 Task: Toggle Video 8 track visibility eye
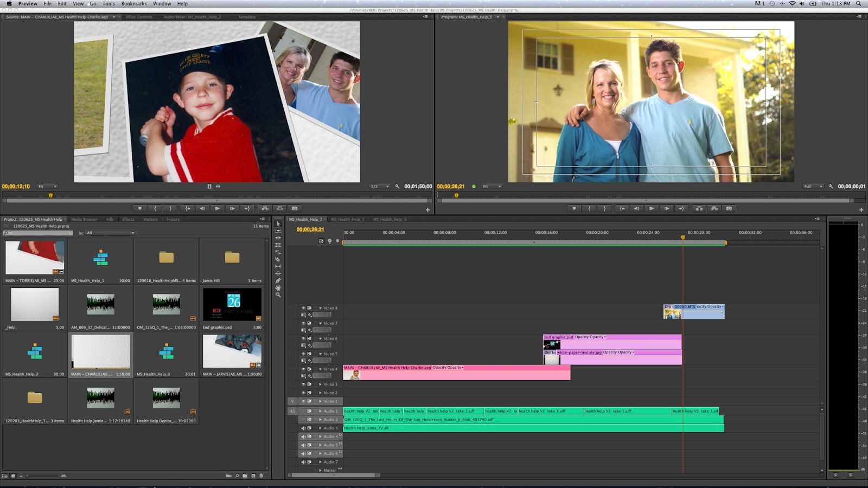click(303, 308)
